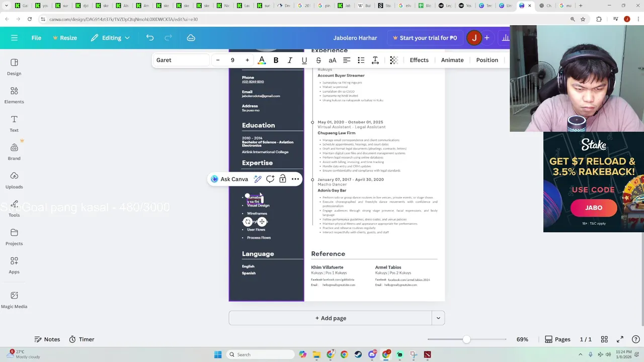Add a collaborator with plus icon
Viewport: 644px width, 362px height.
click(487, 38)
